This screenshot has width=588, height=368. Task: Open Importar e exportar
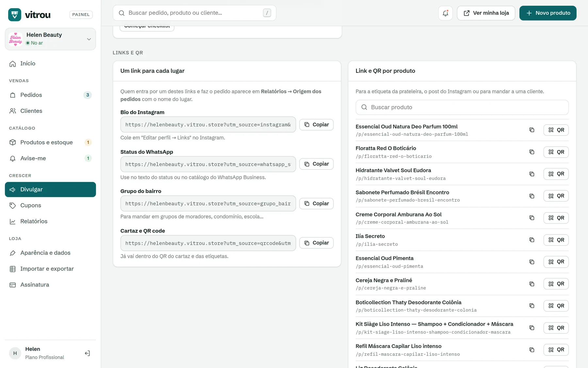[x=50, y=269]
